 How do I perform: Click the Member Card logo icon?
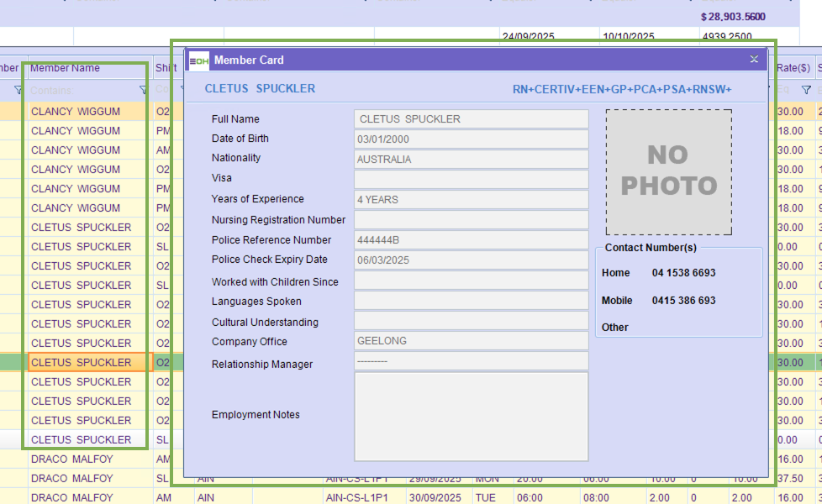coord(199,60)
